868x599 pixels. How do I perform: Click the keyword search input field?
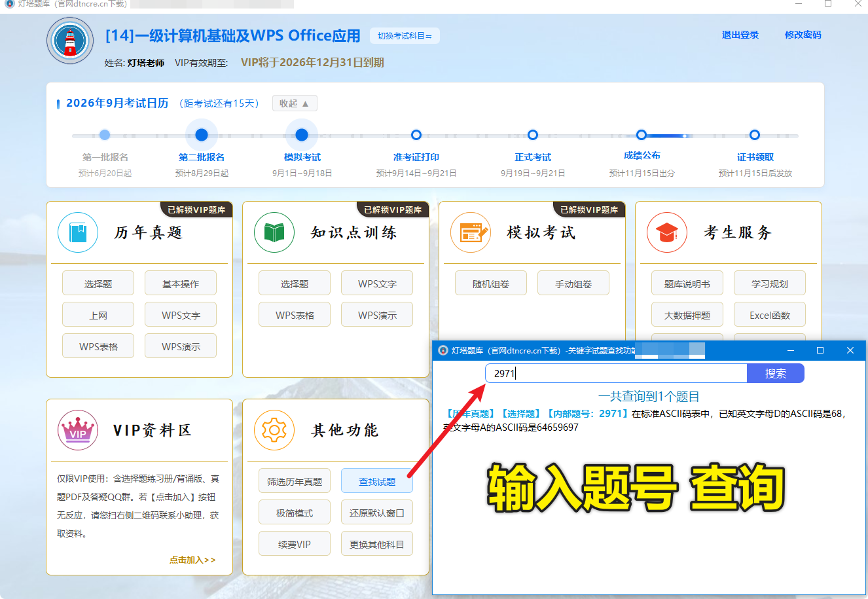click(x=616, y=373)
